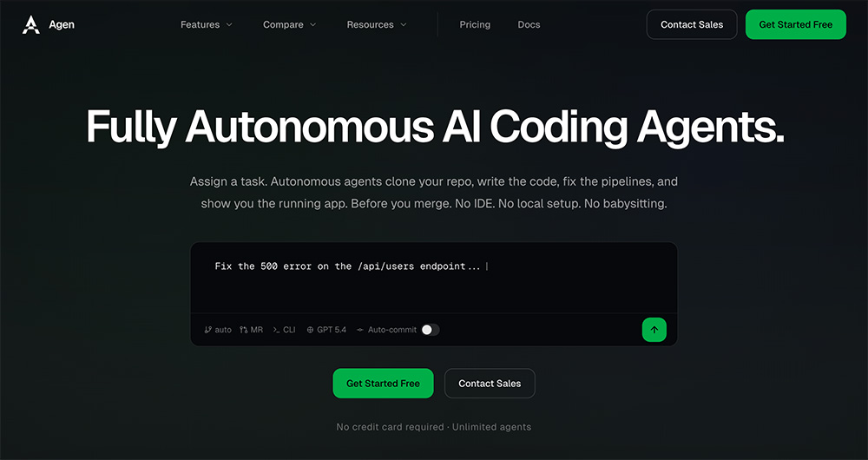Open the GPT 5.4 model selector
This screenshot has height=460, width=868.
tap(326, 330)
